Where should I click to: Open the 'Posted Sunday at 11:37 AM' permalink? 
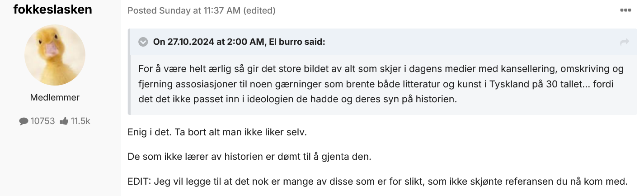click(x=184, y=10)
